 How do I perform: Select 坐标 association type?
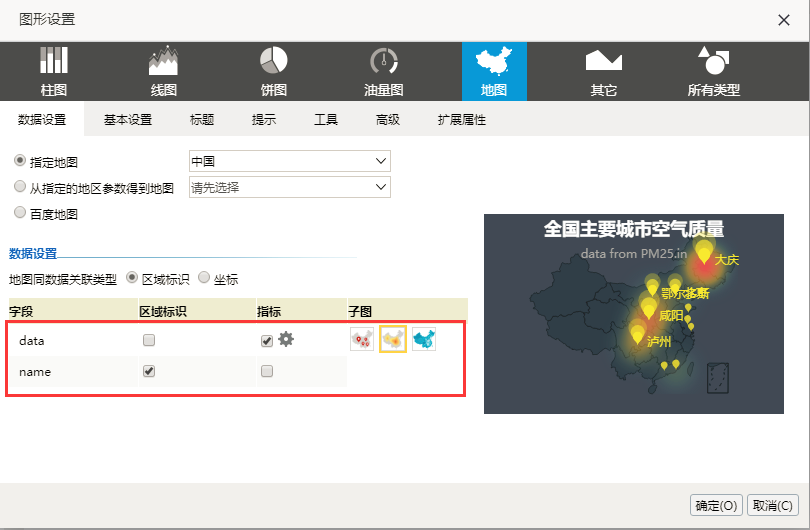pos(204,277)
